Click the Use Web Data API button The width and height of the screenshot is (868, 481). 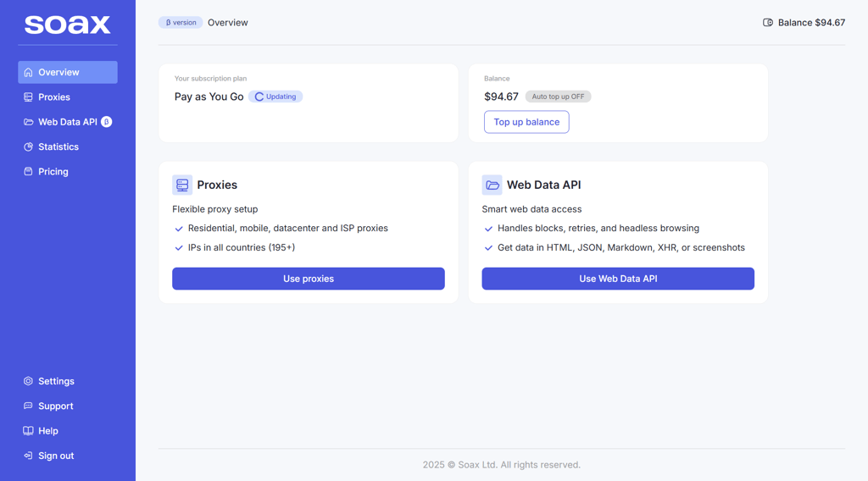pyautogui.click(x=618, y=279)
